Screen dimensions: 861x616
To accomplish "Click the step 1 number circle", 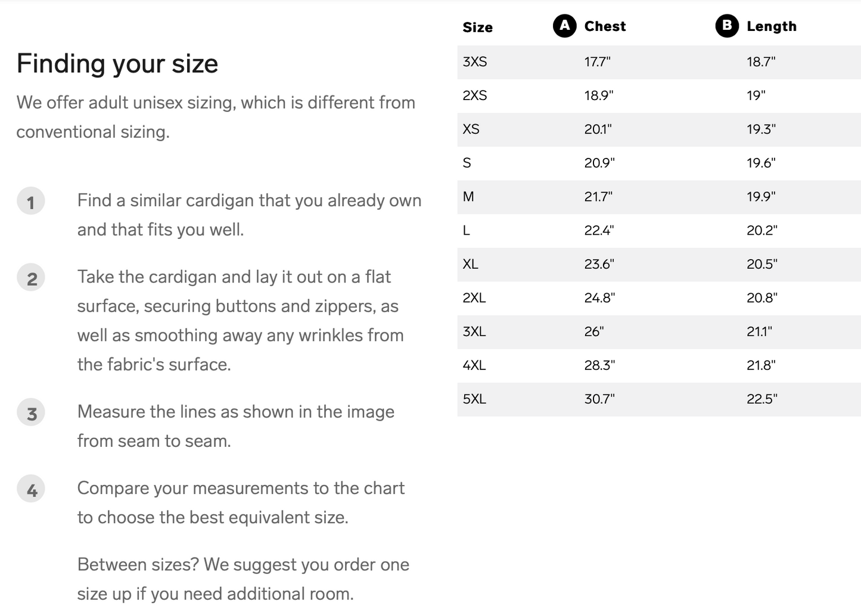I will 31,201.
